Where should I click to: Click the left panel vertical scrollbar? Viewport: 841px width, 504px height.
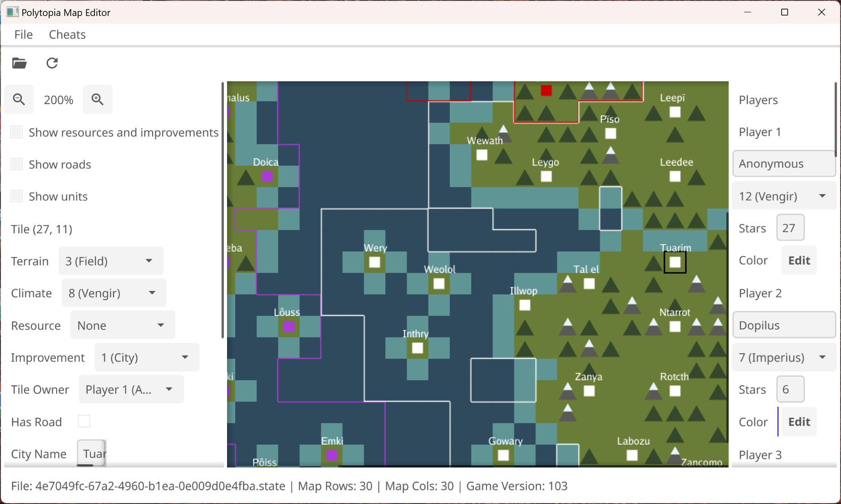222,210
